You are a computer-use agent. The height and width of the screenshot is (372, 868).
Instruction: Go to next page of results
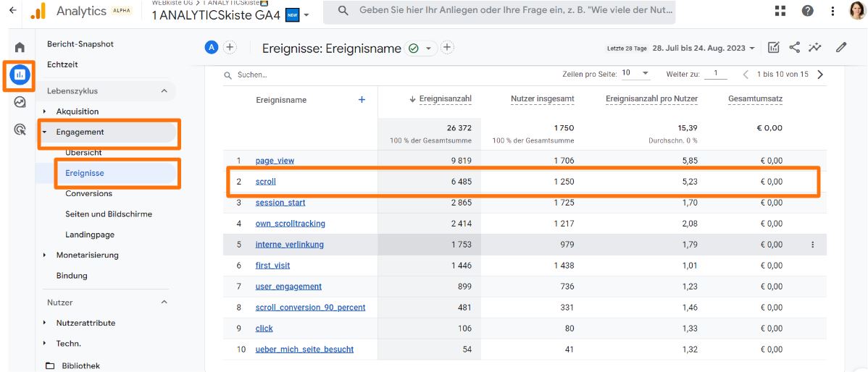coord(820,75)
